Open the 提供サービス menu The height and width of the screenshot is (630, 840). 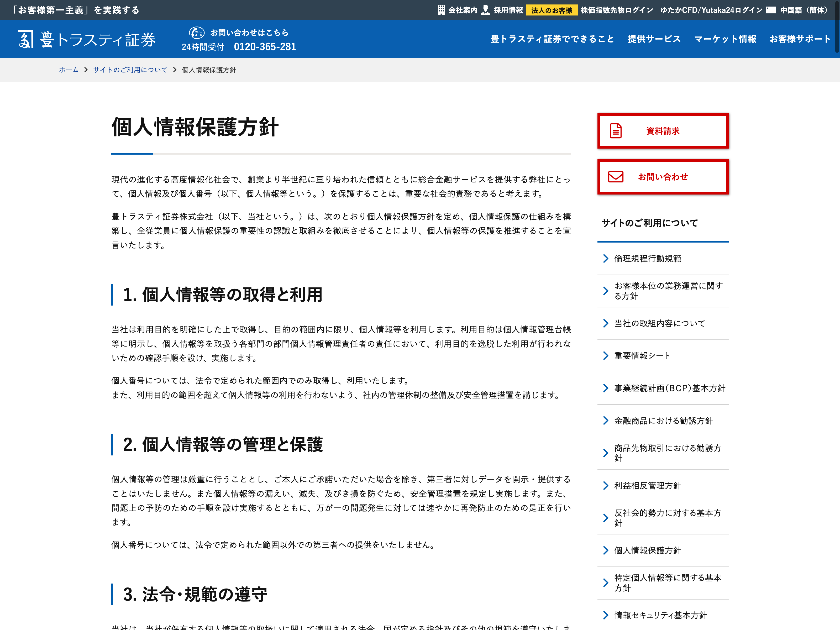tap(654, 39)
